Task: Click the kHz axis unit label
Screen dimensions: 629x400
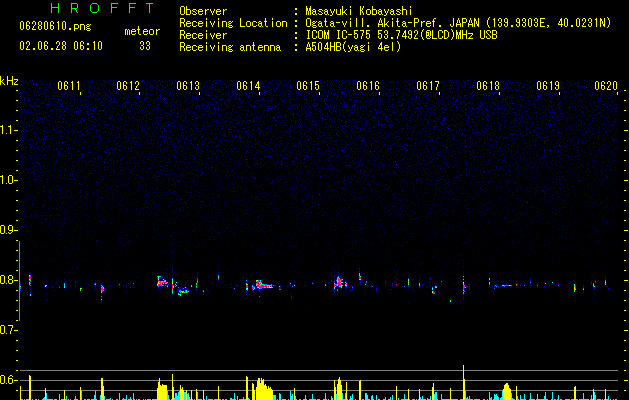Action: click(x=9, y=81)
